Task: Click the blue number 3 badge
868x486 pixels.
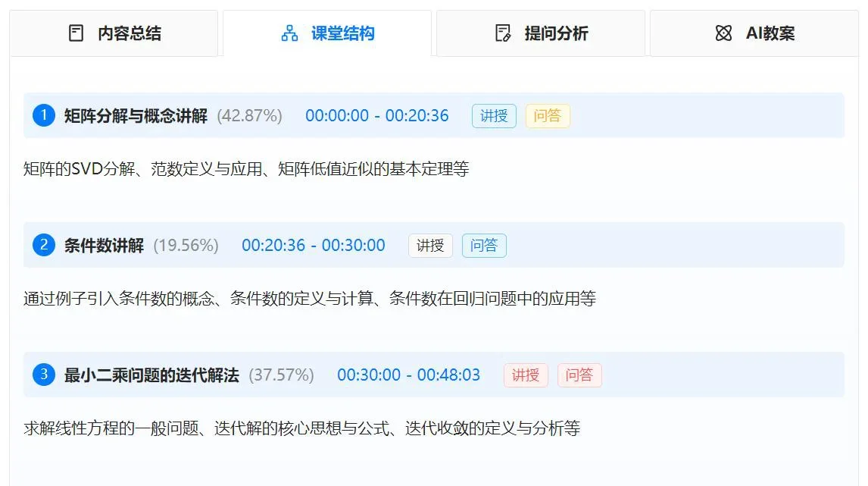Action: tap(44, 375)
